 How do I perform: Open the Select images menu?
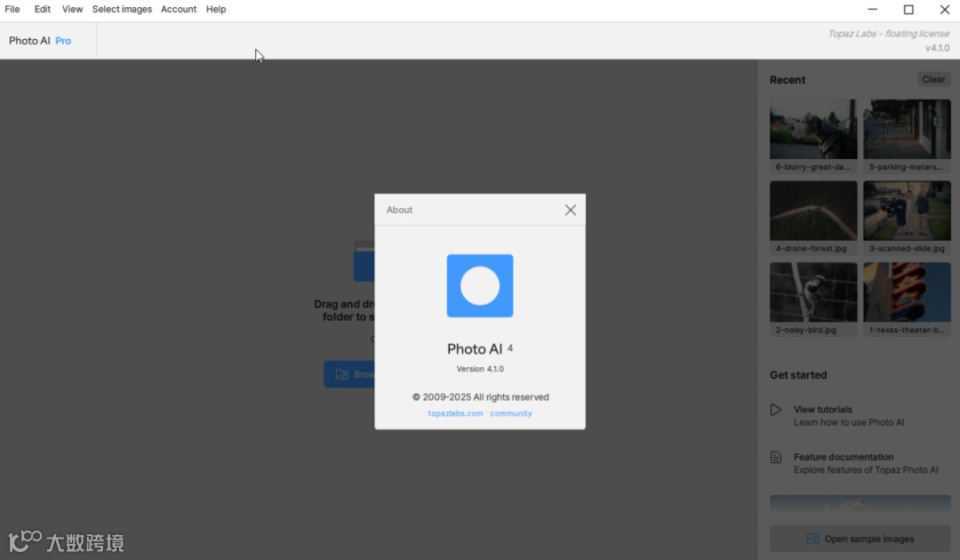click(x=122, y=9)
